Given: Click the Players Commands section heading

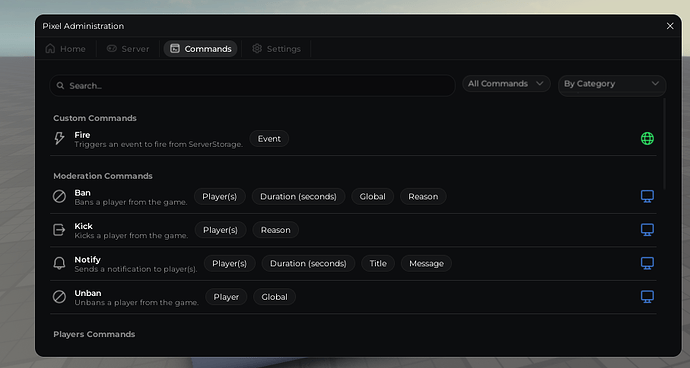Looking at the screenshot, I should (94, 334).
